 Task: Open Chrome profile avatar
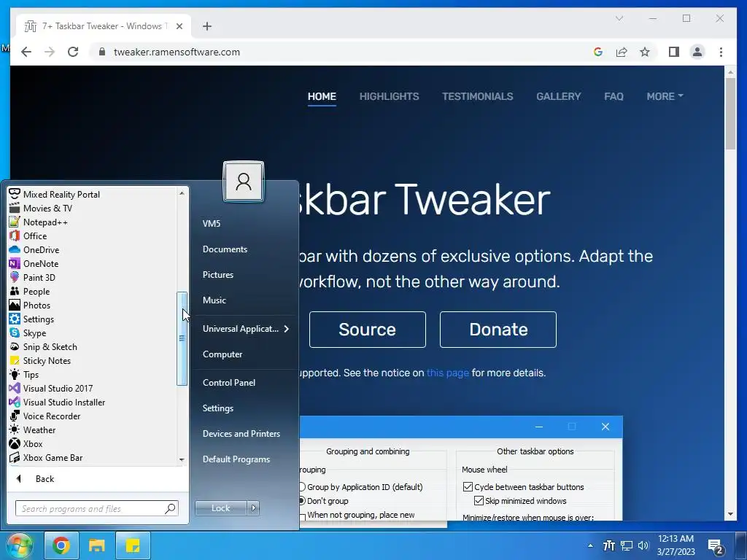tap(697, 52)
